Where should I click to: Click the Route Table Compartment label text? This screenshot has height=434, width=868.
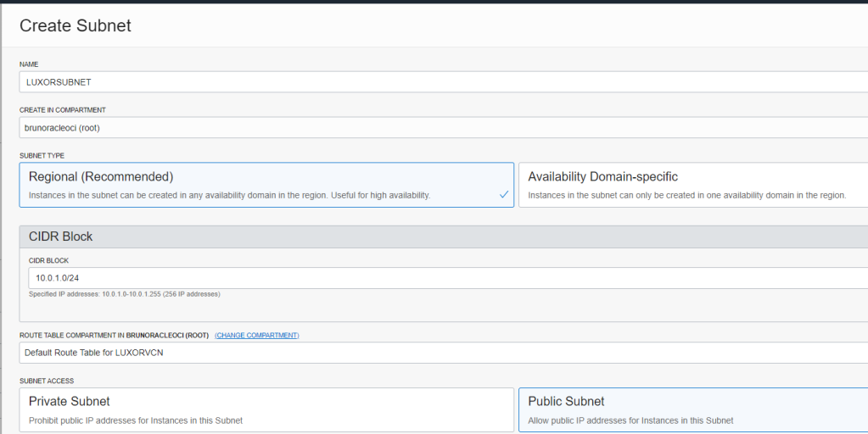coord(114,336)
